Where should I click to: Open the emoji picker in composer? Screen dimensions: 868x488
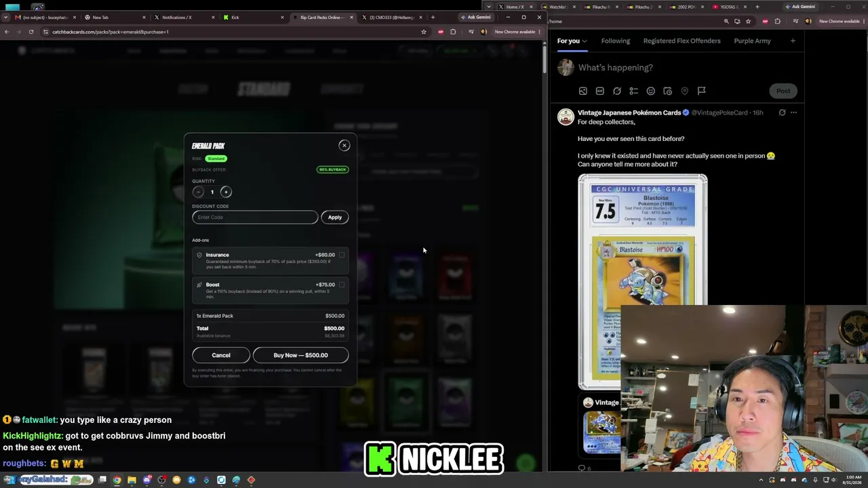pyautogui.click(x=650, y=91)
